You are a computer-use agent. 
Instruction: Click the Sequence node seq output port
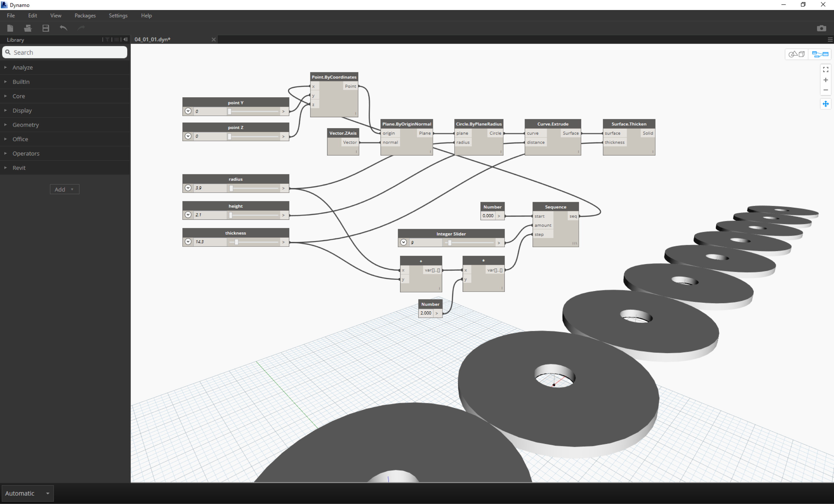(573, 216)
